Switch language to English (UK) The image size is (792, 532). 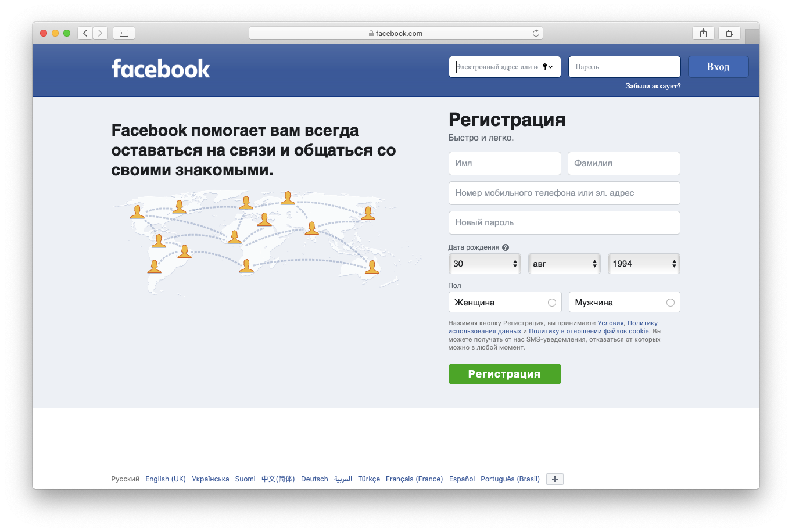point(166,479)
